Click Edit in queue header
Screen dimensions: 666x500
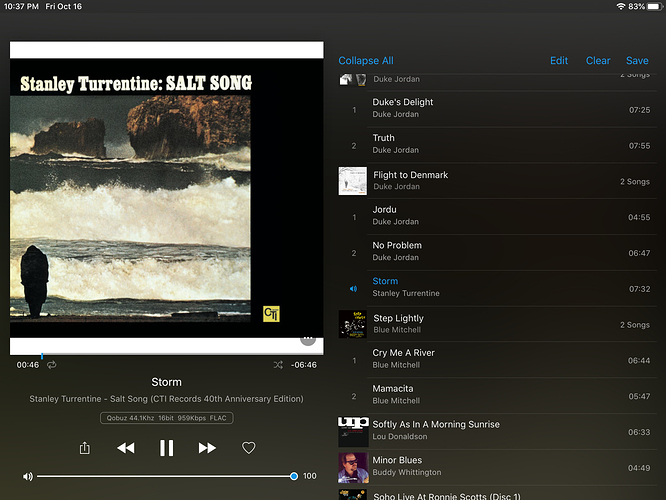tap(559, 61)
